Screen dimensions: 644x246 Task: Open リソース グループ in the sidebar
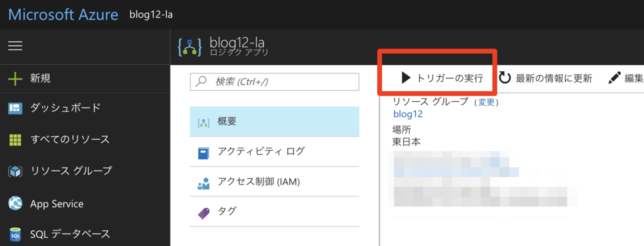(x=85, y=171)
